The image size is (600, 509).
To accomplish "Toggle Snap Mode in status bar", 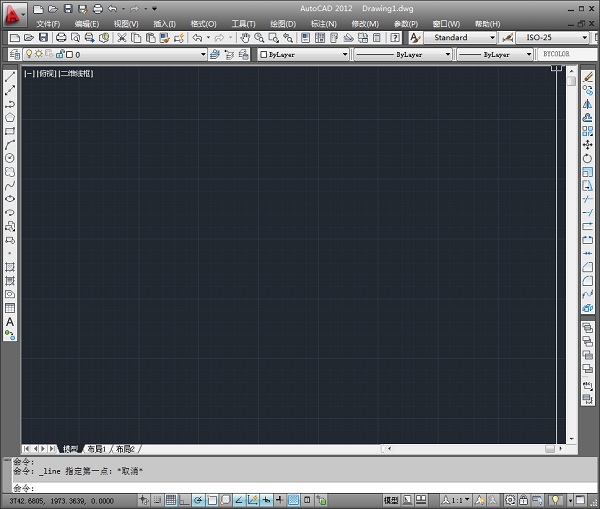I will click(x=157, y=500).
